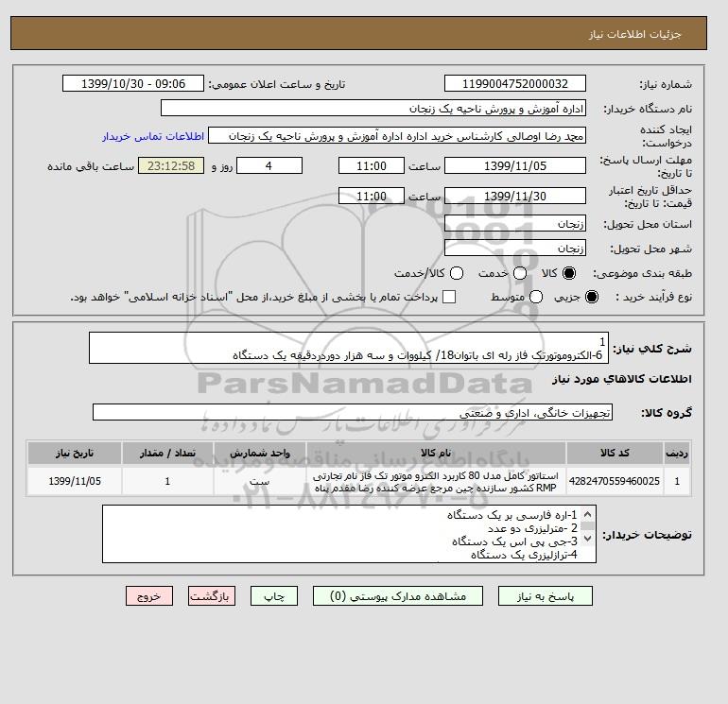Click the خروج exit button

tap(149, 596)
